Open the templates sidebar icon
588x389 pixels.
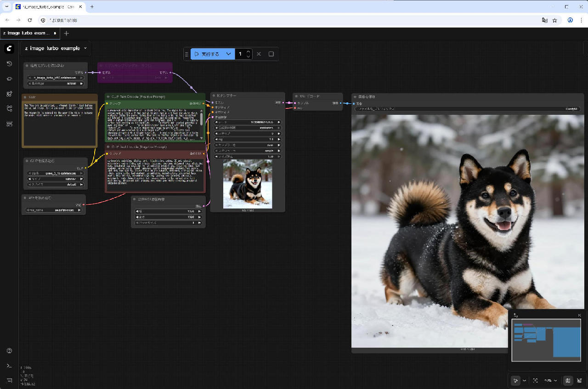click(x=9, y=124)
